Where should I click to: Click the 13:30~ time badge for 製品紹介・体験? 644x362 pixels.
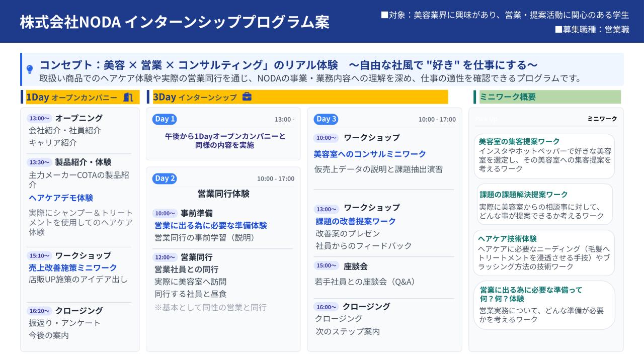(x=39, y=162)
